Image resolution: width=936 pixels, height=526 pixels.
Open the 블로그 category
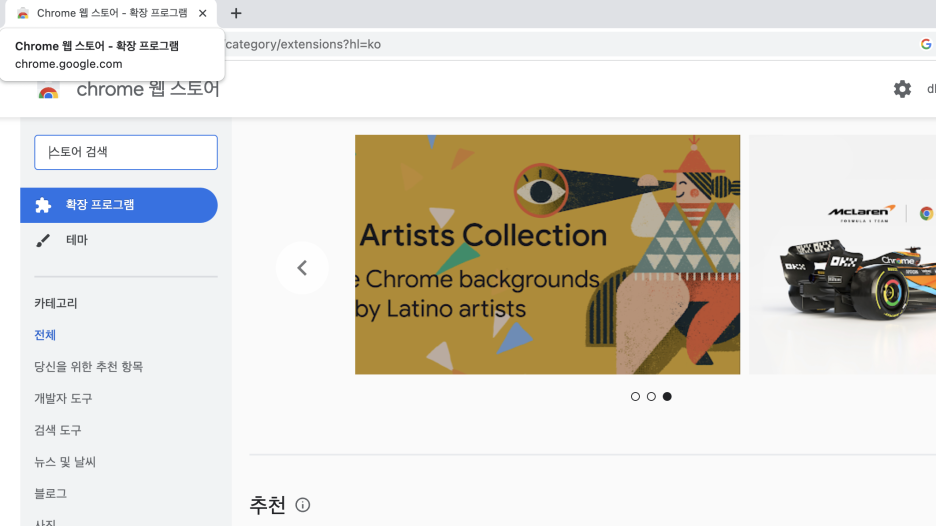coord(50,493)
